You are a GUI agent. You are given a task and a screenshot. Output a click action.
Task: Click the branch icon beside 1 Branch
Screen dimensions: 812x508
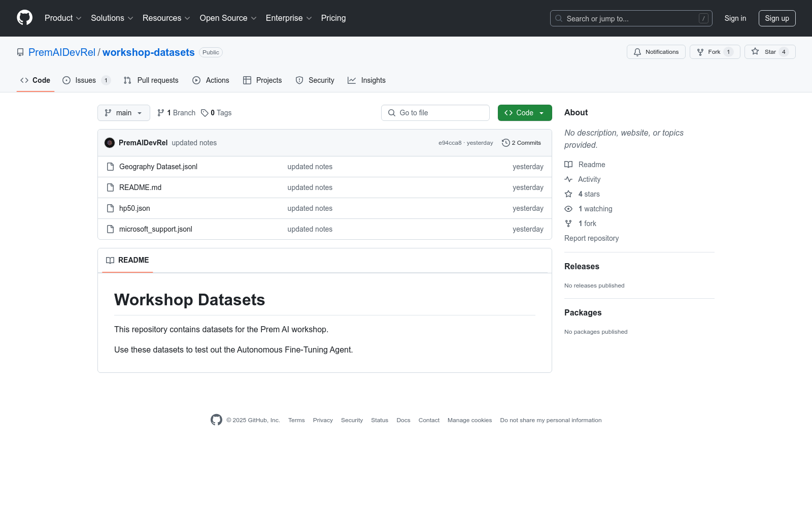[x=161, y=113]
